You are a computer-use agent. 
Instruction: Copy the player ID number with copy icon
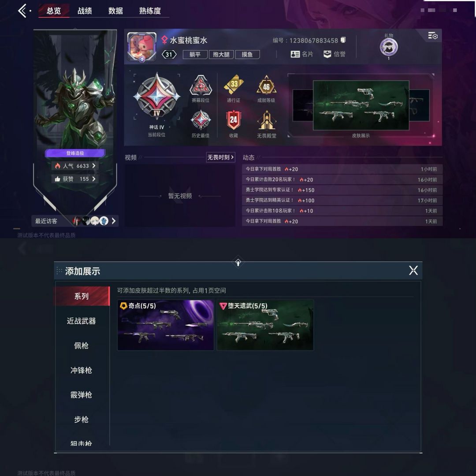[x=343, y=40]
